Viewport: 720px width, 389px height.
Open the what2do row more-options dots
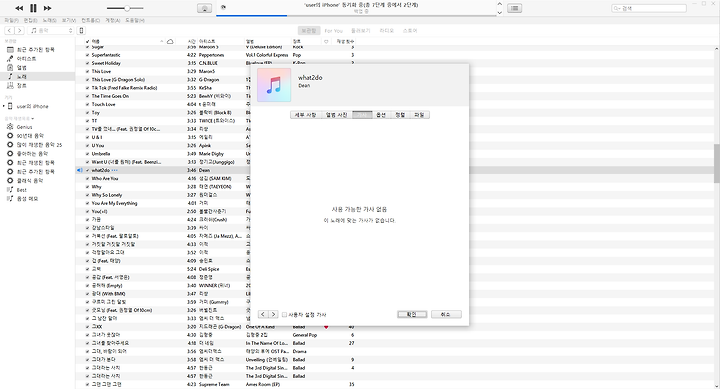[115, 170]
